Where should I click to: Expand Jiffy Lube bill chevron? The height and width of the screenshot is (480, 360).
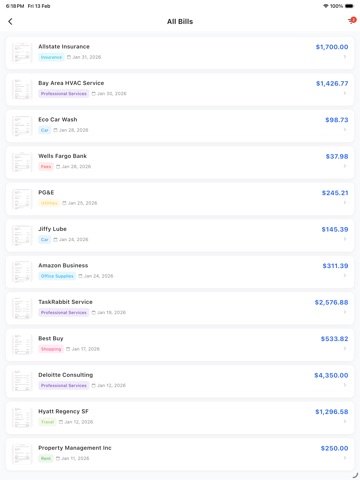click(345, 239)
